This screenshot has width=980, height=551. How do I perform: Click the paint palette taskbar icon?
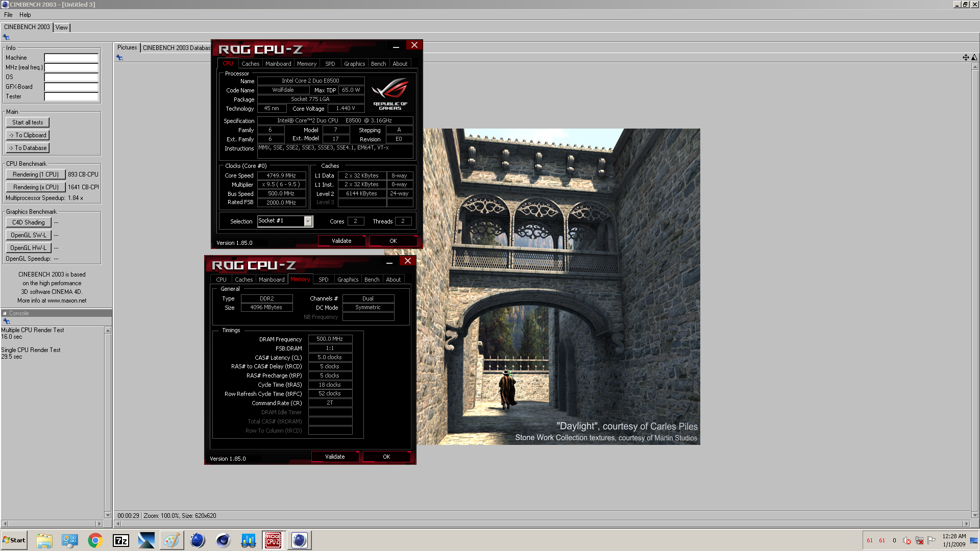pyautogui.click(x=171, y=540)
